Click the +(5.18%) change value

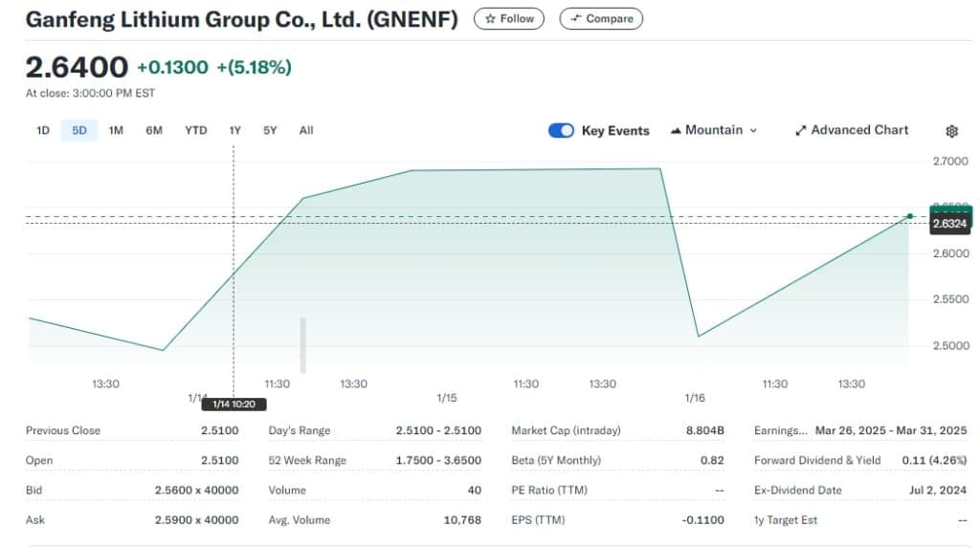click(x=255, y=68)
